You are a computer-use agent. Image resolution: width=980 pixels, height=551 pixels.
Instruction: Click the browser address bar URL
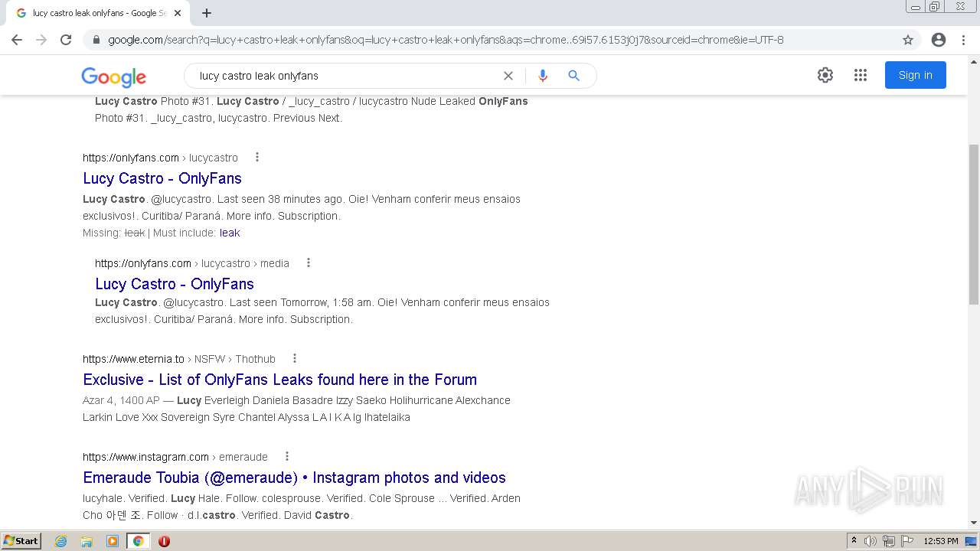pyautogui.click(x=446, y=40)
